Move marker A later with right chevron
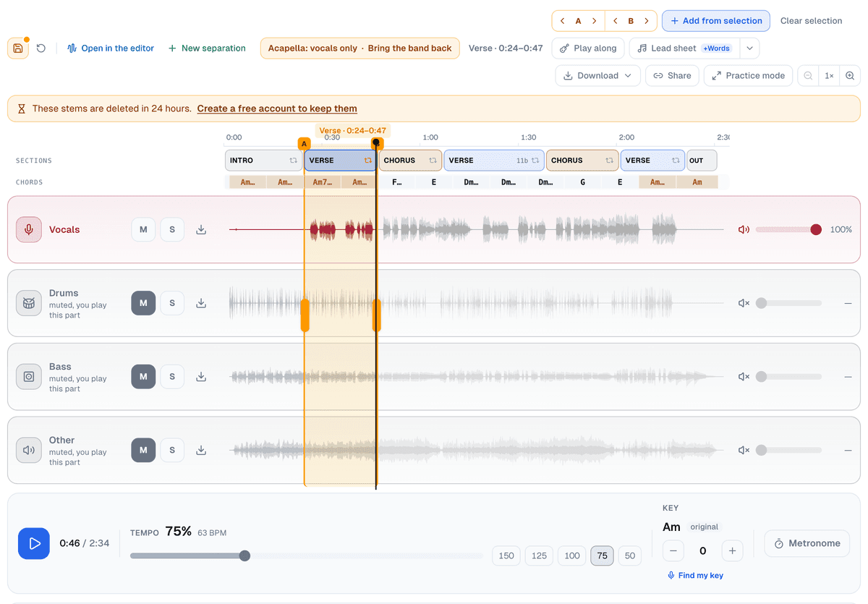 595,21
